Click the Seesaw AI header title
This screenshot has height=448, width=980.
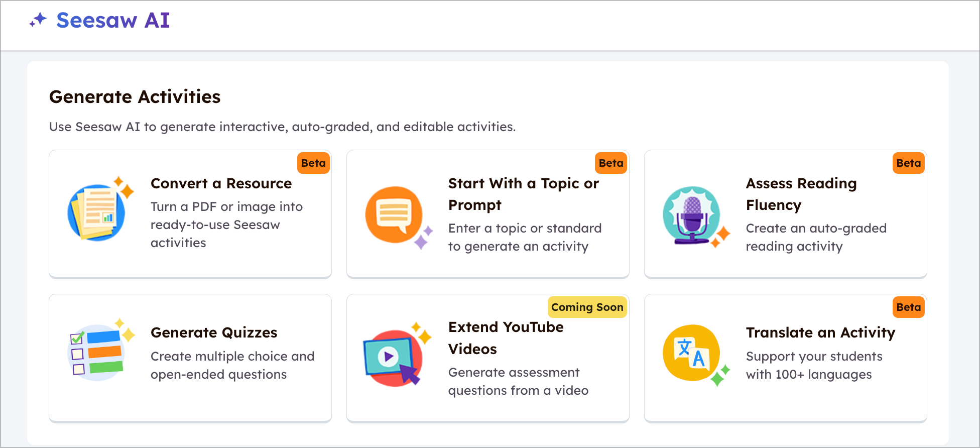[113, 21]
